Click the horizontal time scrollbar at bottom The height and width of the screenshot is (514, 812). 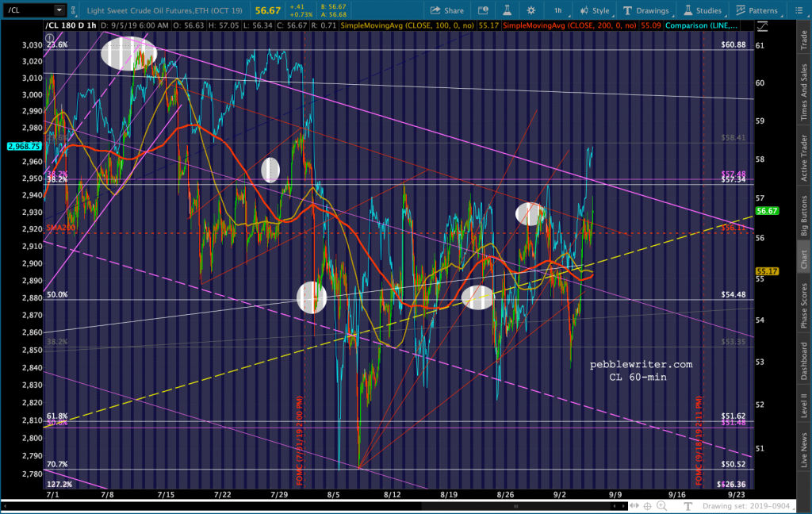coord(315,506)
